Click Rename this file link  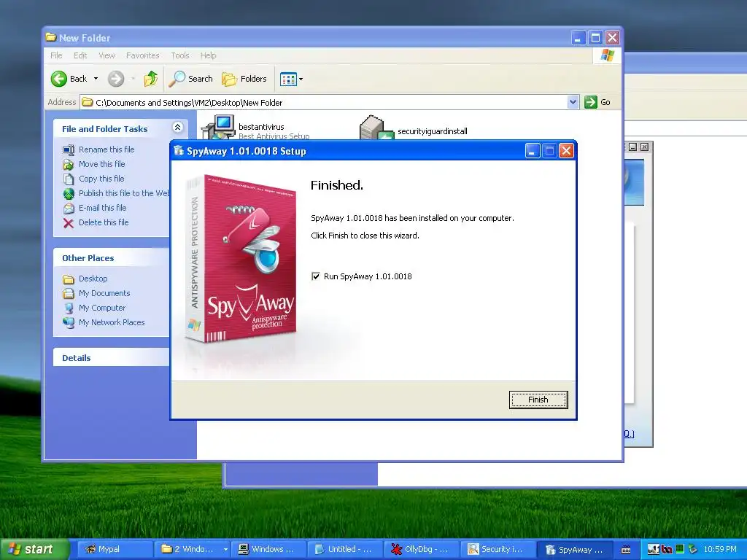click(x=107, y=149)
